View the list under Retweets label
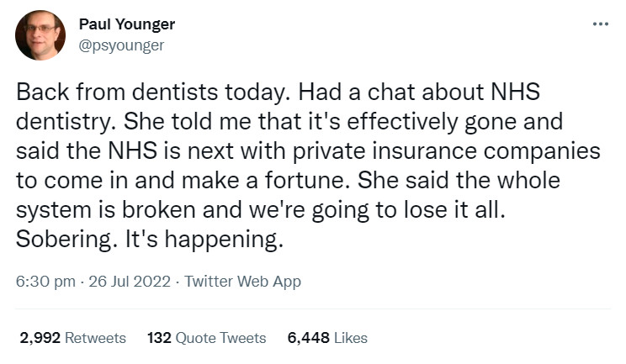The image size is (626, 364). coord(95,338)
